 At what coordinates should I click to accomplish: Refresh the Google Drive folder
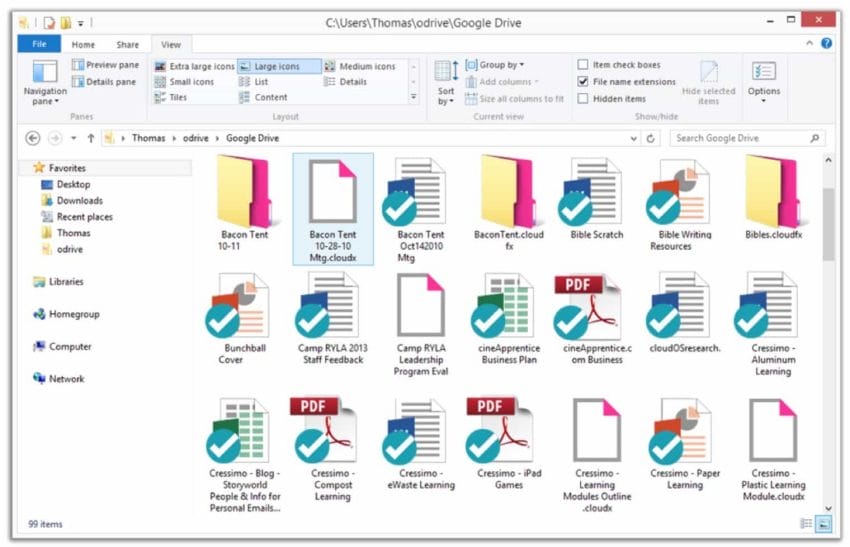pyautogui.click(x=651, y=138)
